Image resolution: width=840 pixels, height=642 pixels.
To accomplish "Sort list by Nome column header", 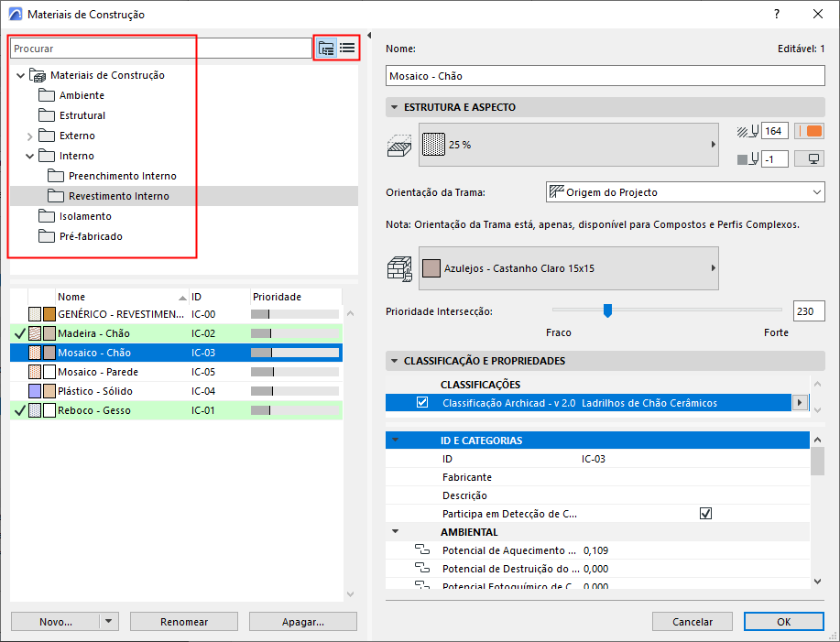I will (122, 297).
